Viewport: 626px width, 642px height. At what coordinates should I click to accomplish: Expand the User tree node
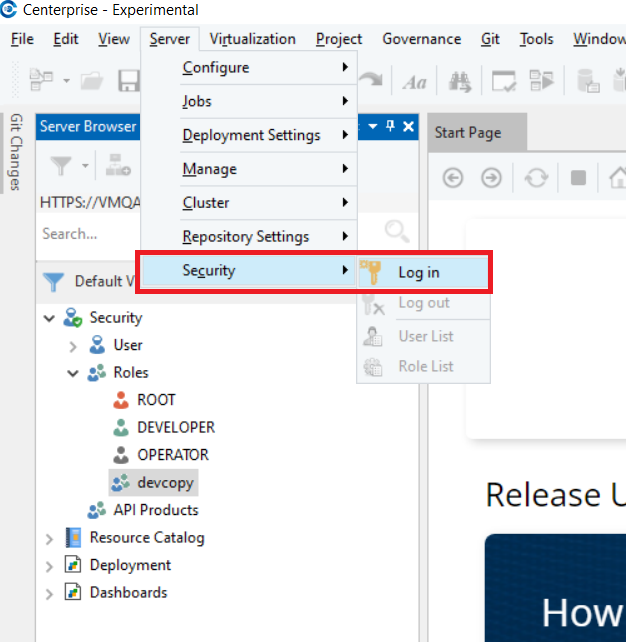pyautogui.click(x=73, y=346)
